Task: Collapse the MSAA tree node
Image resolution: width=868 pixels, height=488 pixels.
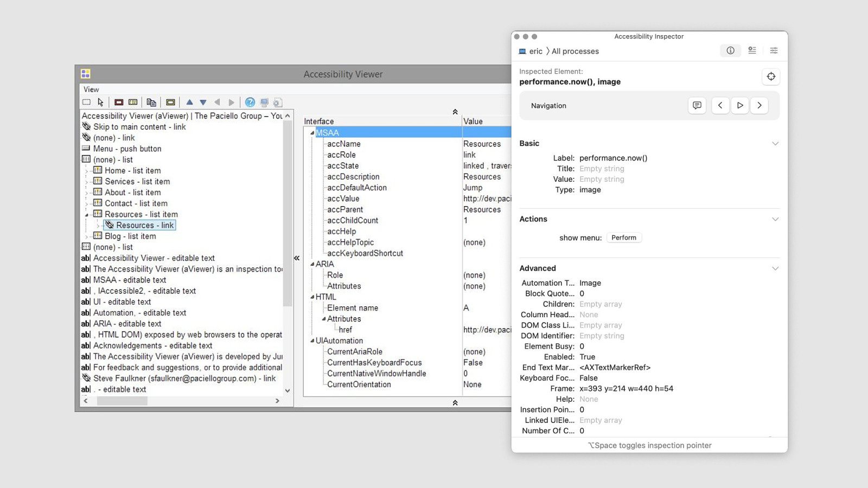Action: click(312, 133)
